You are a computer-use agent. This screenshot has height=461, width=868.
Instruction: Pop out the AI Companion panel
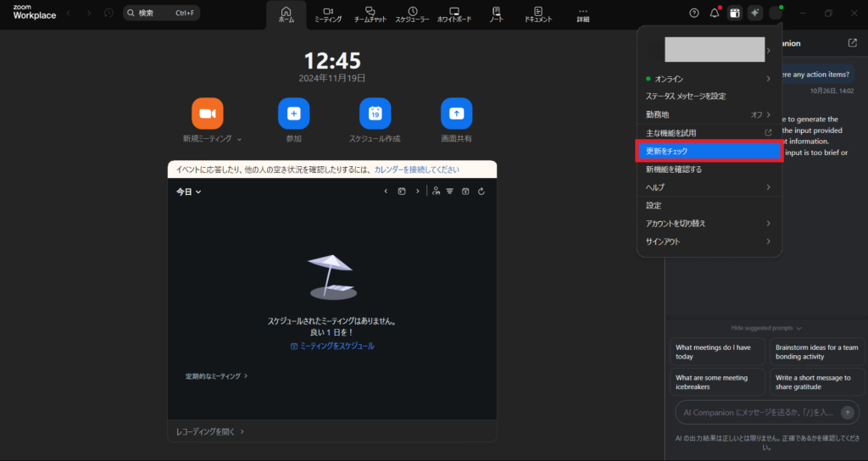(852, 42)
